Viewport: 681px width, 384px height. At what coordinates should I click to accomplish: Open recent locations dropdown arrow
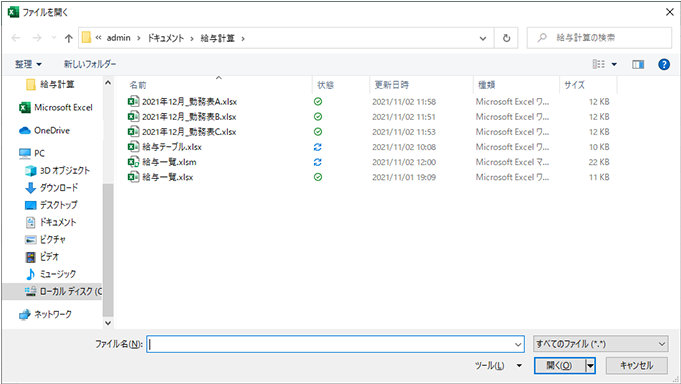(x=54, y=38)
